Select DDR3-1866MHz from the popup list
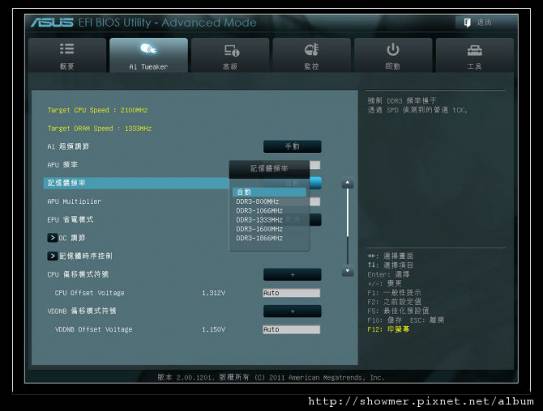 (269, 238)
